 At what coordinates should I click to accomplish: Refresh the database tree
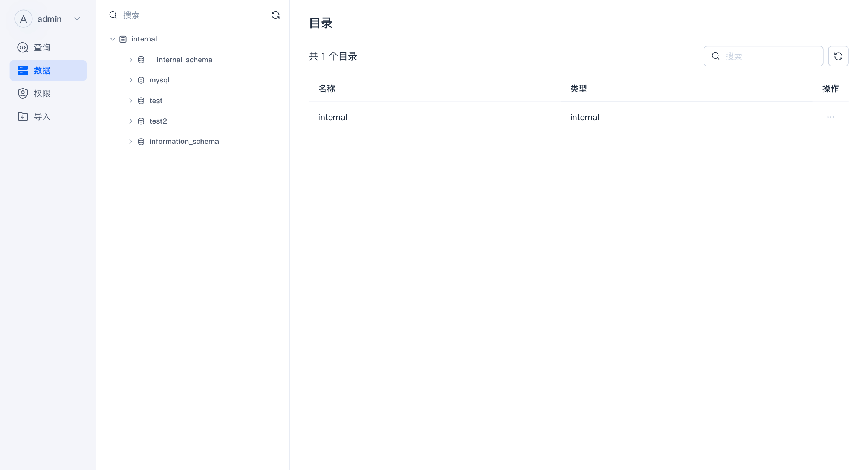click(x=275, y=15)
